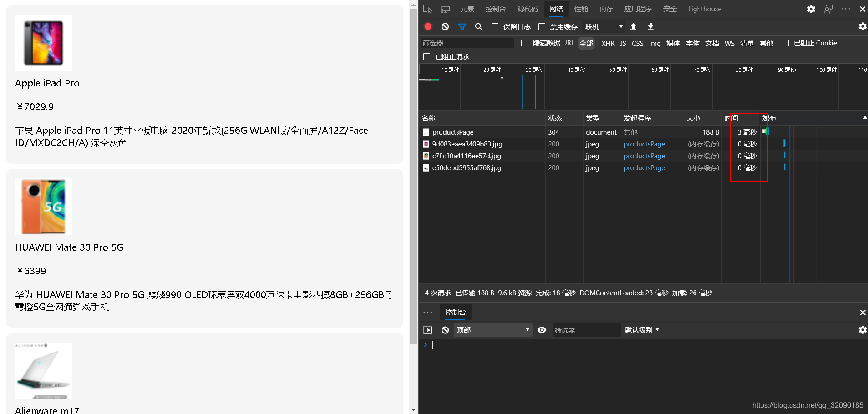
Task: Open DevTools more options ellipsis menu
Action: pos(846,9)
